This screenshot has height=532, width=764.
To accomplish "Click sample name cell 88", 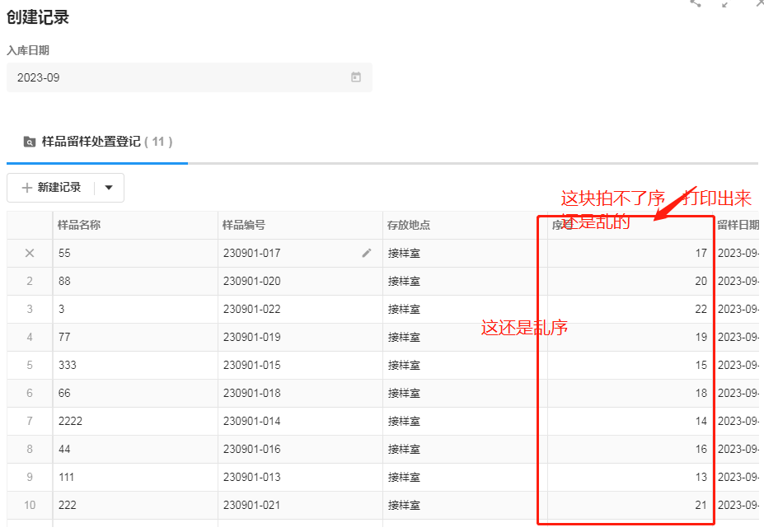I will 135,281.
